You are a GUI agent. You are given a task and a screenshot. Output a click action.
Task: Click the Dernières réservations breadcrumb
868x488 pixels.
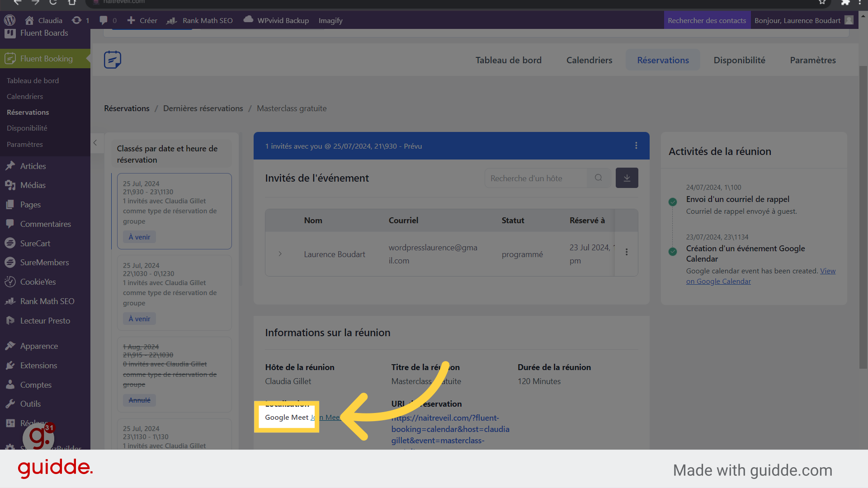tap(203, 108)
